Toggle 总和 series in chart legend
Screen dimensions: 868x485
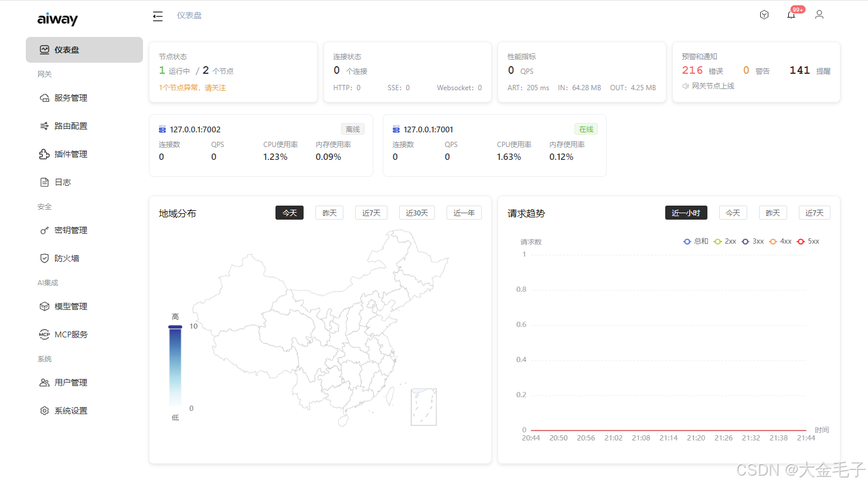696,241
